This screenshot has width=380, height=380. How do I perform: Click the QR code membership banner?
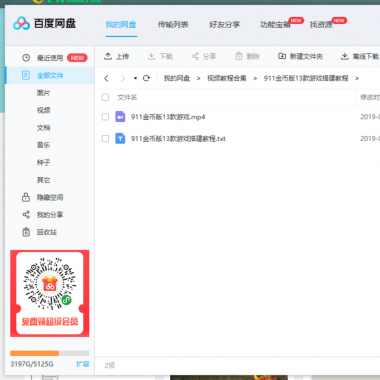[x=50, y=293]
